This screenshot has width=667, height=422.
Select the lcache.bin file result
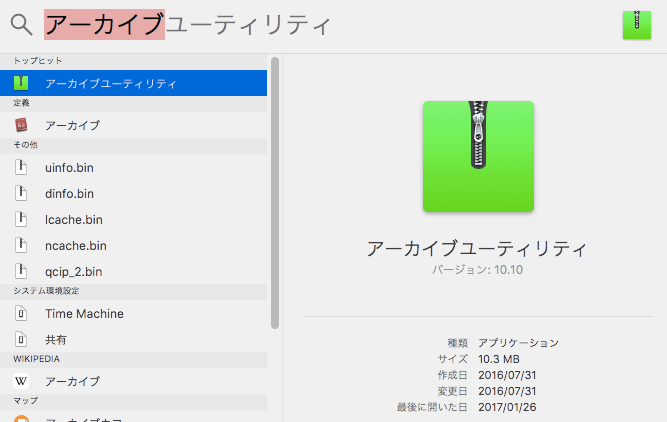(134, 220)
